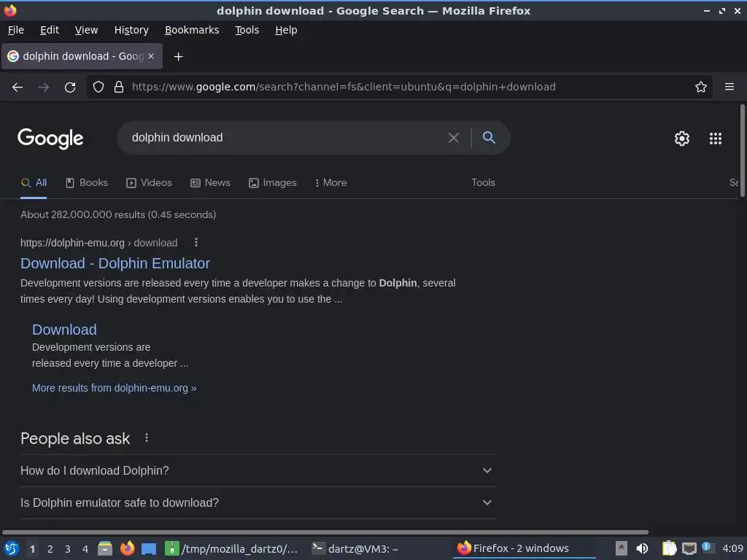
Task: Open the Tools menu in menu bar
Action: click(247, 30)
